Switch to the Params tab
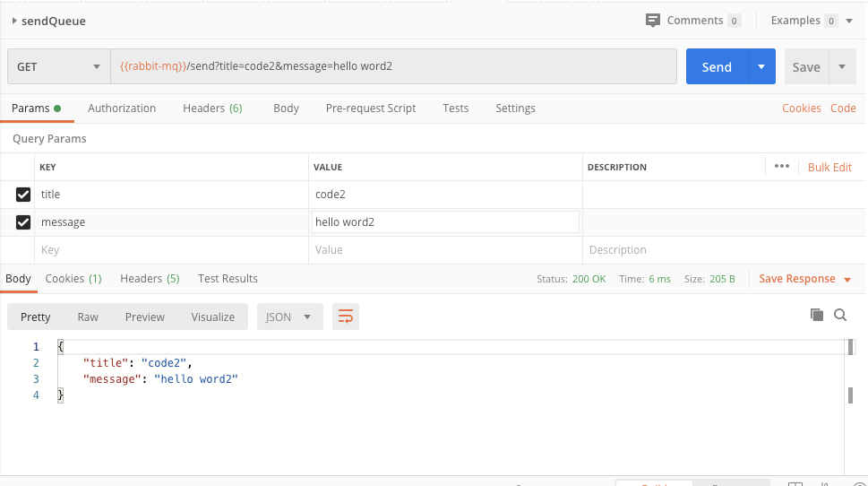 tap(37, 108)
